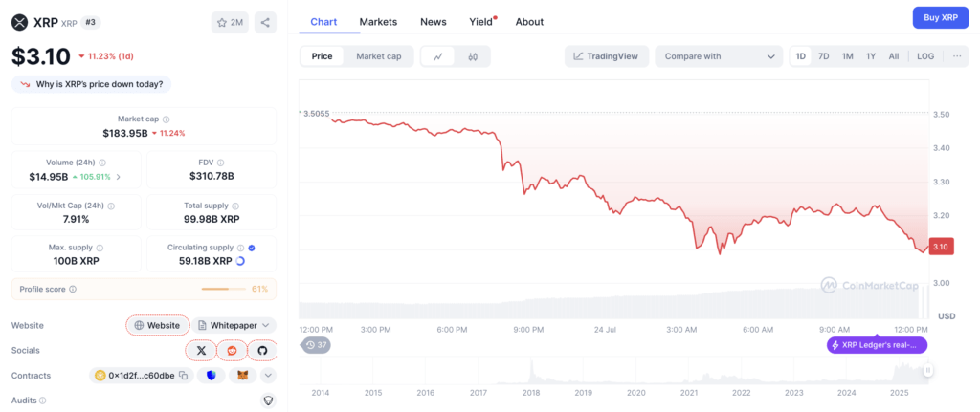Click the XRP Ledger's real-... purple banner
980x412 pixels.
pos(877,345)
